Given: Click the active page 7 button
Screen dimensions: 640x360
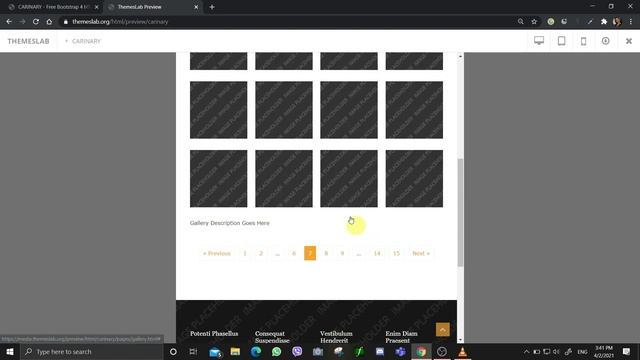Looking at the screenshot, I should (310, 253).
